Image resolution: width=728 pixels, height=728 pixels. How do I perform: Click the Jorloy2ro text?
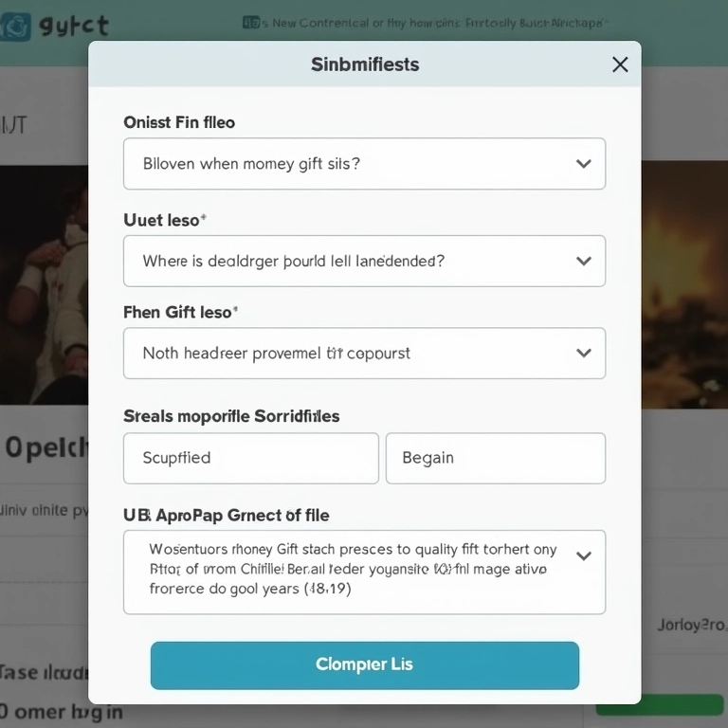[691, 625]
